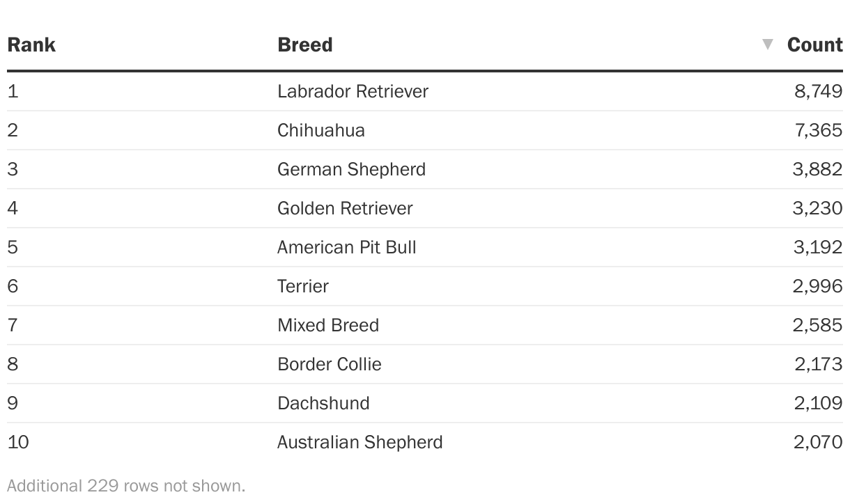Sort table by Breed column header
The height and width of the screenshot is (504, 850).
(x=305, y=45)
